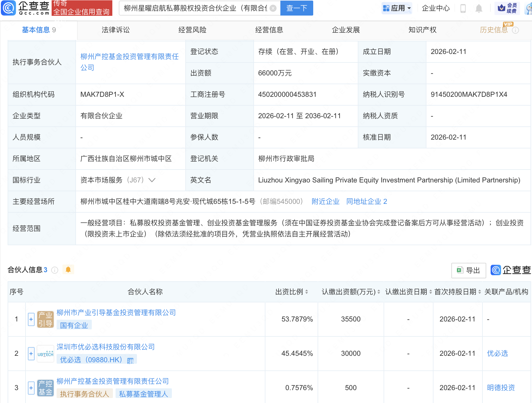Switch to the 法律诉讼 tab
The image size is (532, 403).
point(116,30)
